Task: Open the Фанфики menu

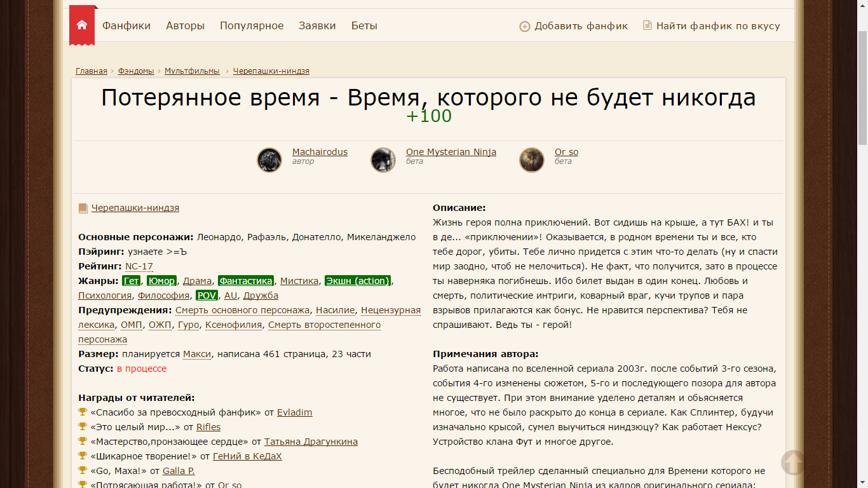Action: click(126, 26)
